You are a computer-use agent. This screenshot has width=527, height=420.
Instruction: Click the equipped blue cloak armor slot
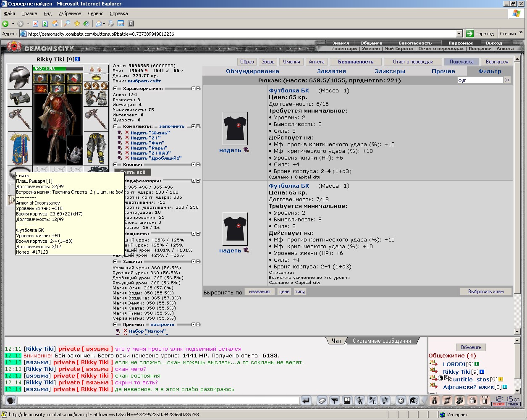(20, 149)
